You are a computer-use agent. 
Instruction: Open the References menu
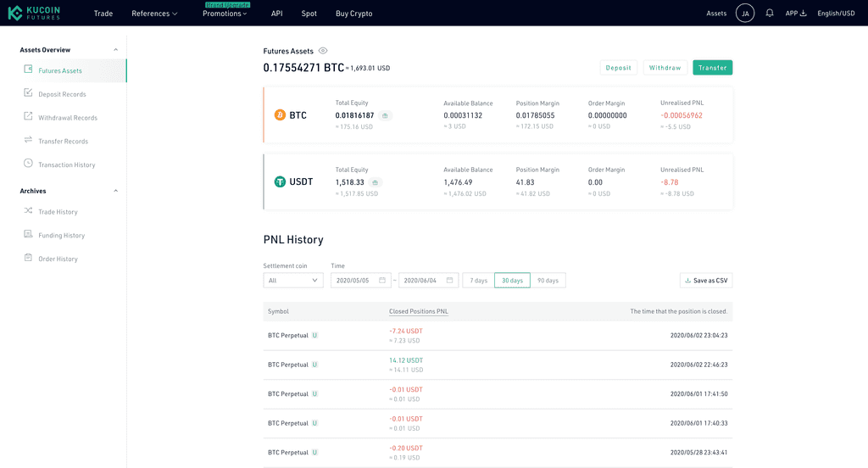[154, 14]
